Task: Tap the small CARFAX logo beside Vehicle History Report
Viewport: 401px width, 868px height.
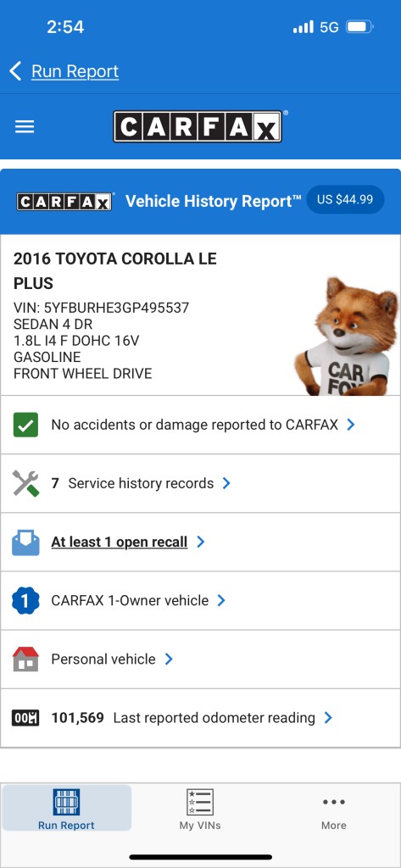Action: pyautogui.click(x=64, y=202)
